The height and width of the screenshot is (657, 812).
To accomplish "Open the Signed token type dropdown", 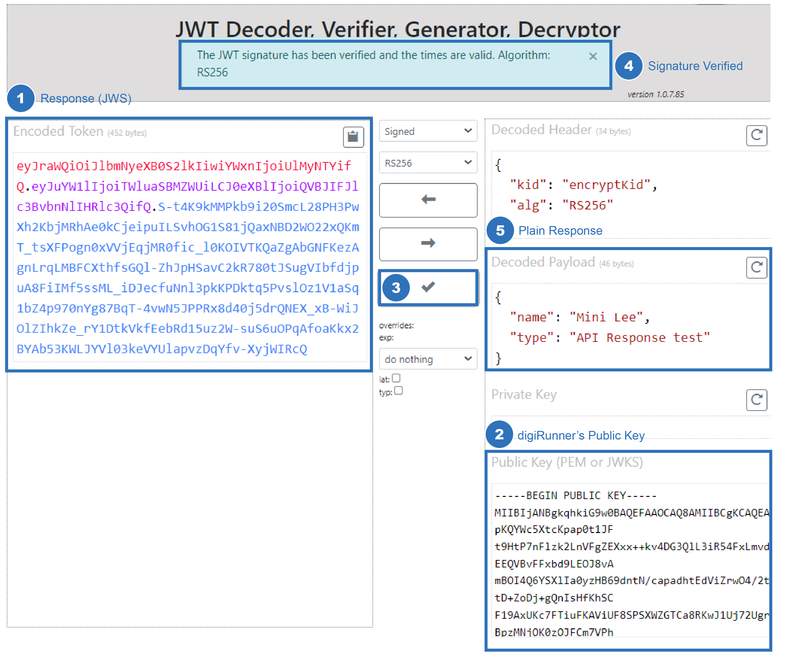I will [428, 131].
